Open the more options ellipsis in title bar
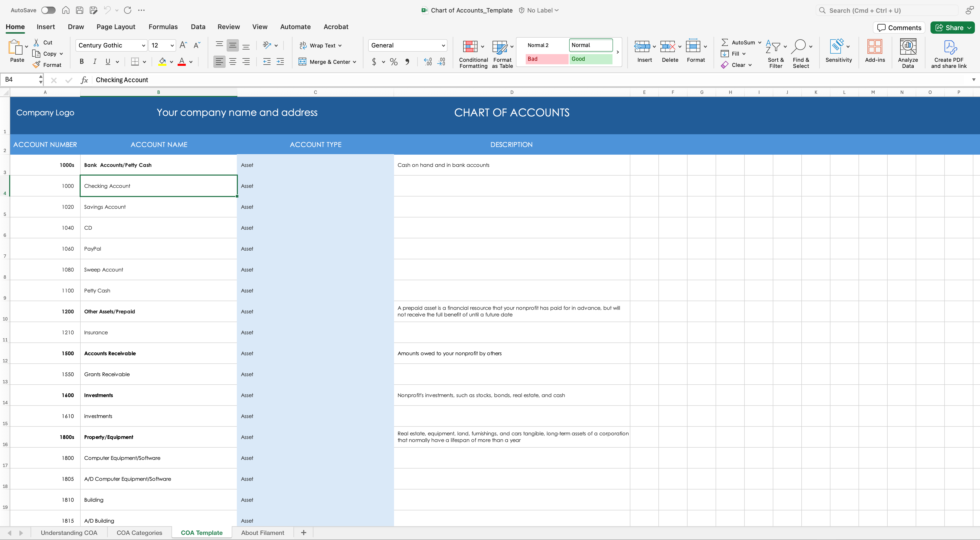The width and height of the screenshot is (980, 540). pos(142,10)
